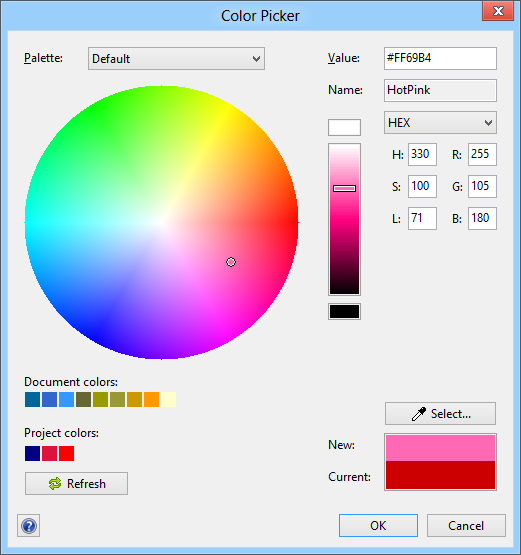Select the orange document color

tap(151, 400)
